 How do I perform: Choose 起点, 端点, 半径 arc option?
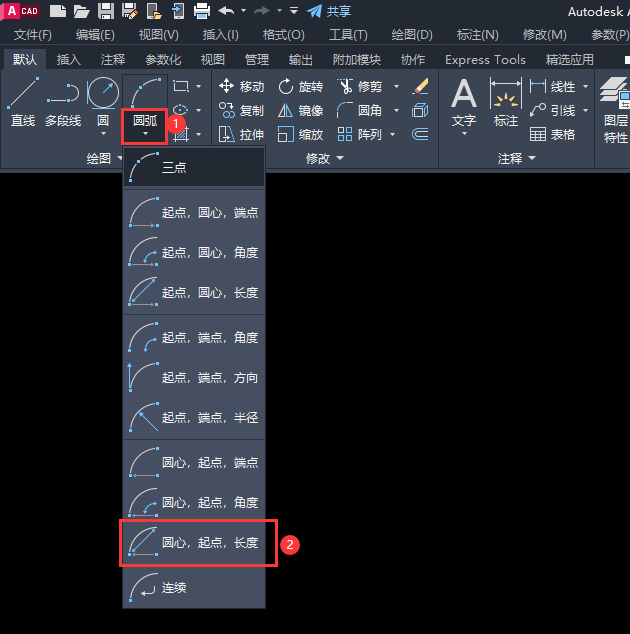click(194, 417)
